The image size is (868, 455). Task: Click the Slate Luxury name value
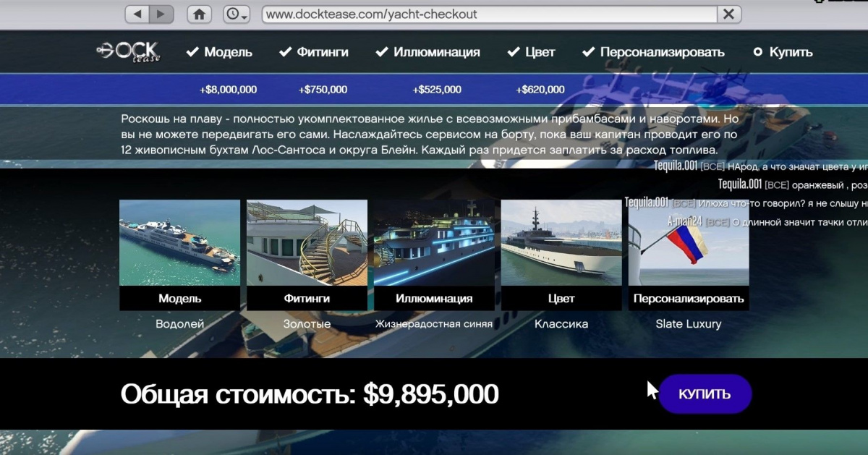[689, 324]
